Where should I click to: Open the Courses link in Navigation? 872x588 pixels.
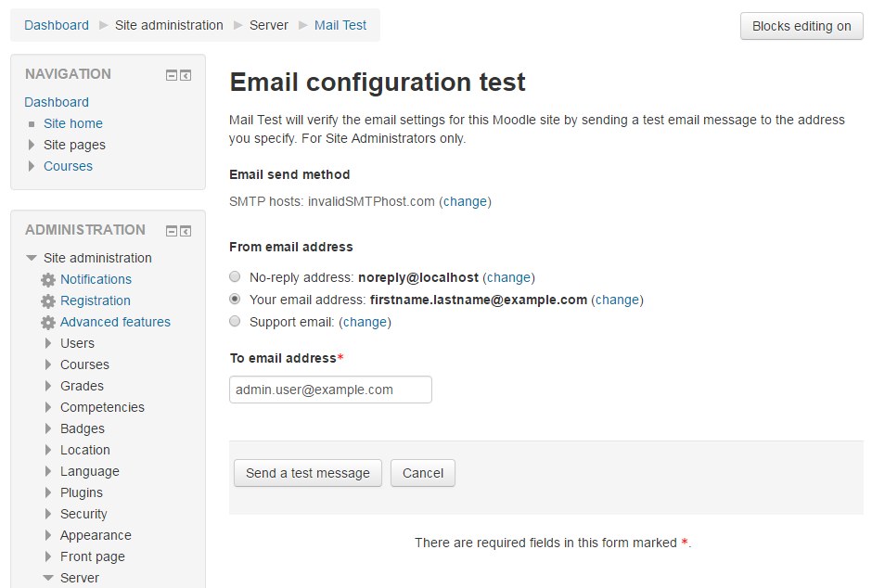(x=68, y=166)
